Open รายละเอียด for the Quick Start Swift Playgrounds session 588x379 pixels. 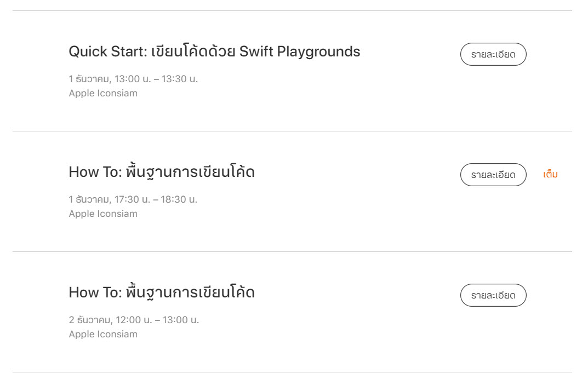point(493,54)
